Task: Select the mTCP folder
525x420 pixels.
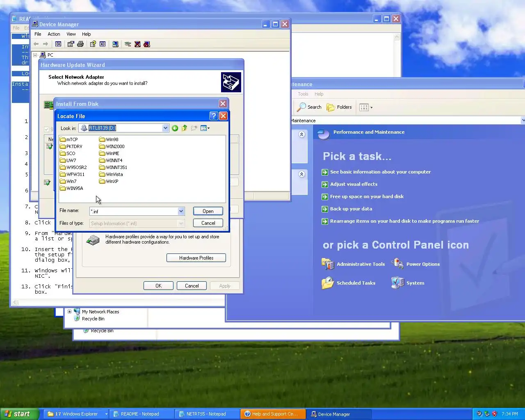Action: point(68,139)
